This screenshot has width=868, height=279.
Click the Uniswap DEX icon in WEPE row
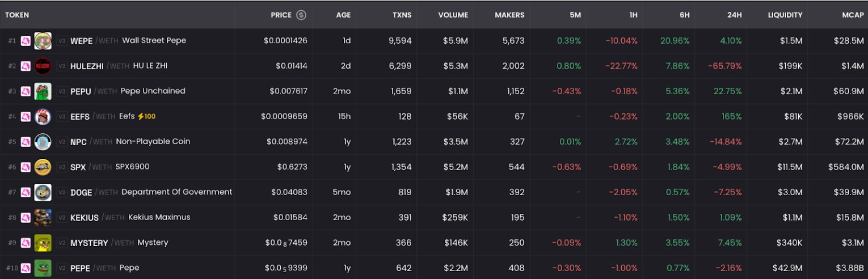pyautogui.click(x=26, y=41)
